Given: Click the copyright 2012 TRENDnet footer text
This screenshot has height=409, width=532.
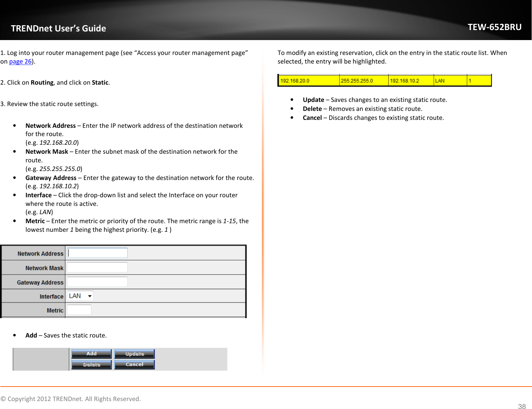Looking at the screenshot, I should click(70, 399).
